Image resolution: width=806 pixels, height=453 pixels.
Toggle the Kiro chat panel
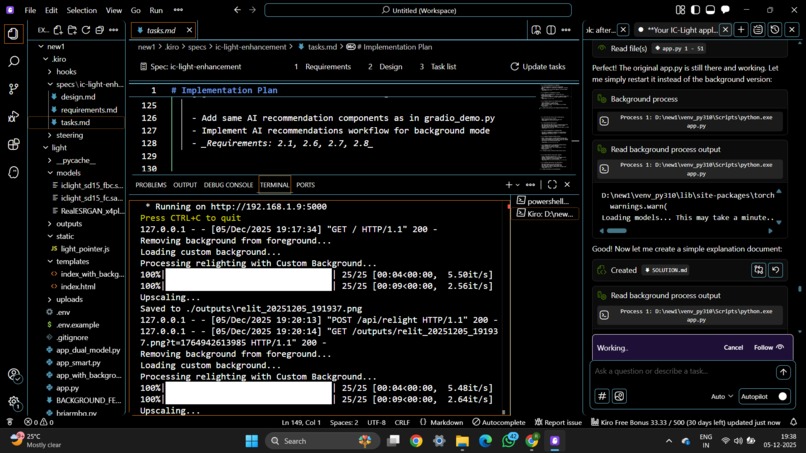725,10
